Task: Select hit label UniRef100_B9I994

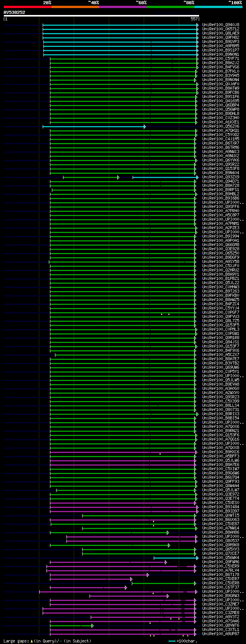Action: 221,236
